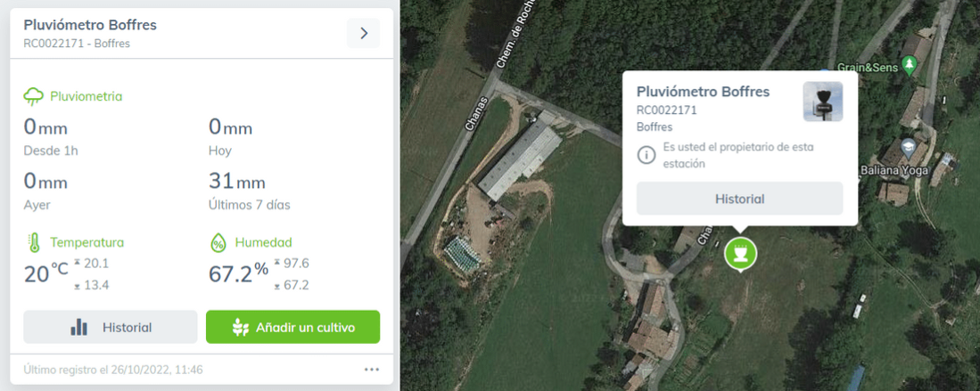Viewport: 980px width, 391px height.
Task: Click the thermometer Temperatura icon
Action: 34,242
